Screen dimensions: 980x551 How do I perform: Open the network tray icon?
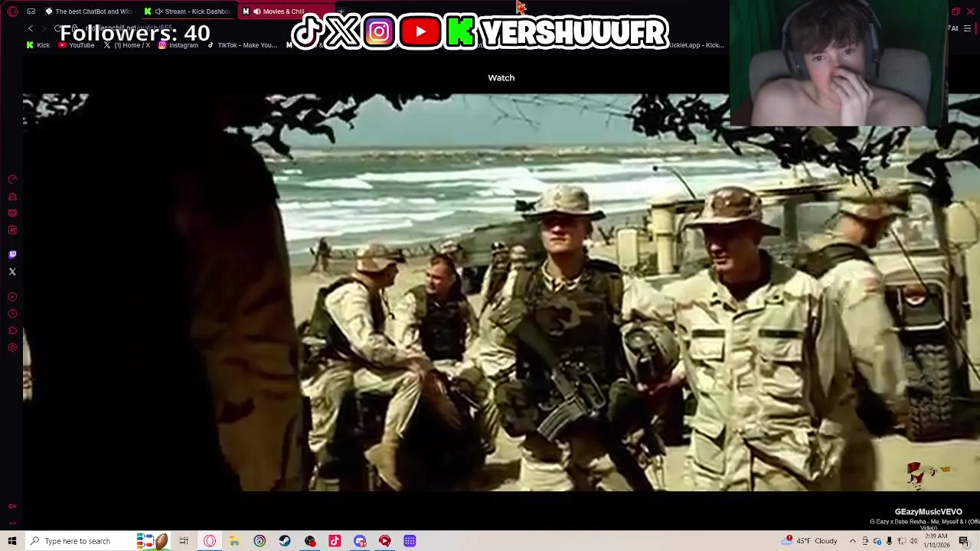point(900,541)
